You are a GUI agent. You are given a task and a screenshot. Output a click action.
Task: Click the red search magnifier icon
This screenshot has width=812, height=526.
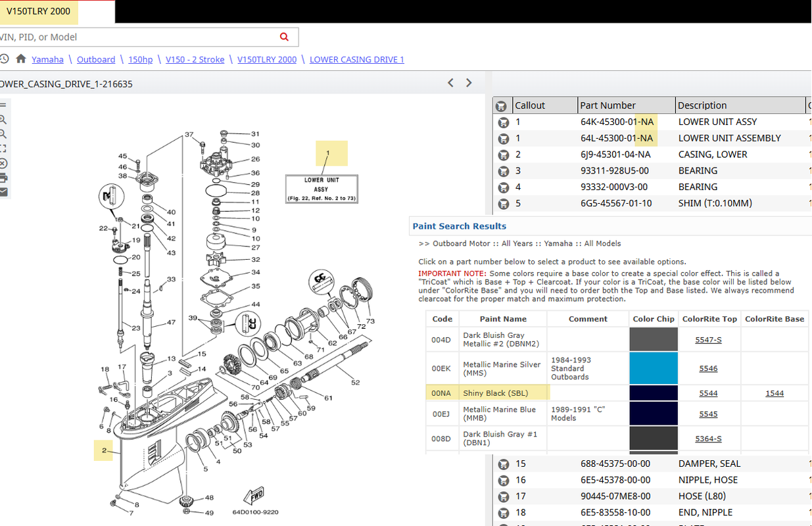pos(284,37)
